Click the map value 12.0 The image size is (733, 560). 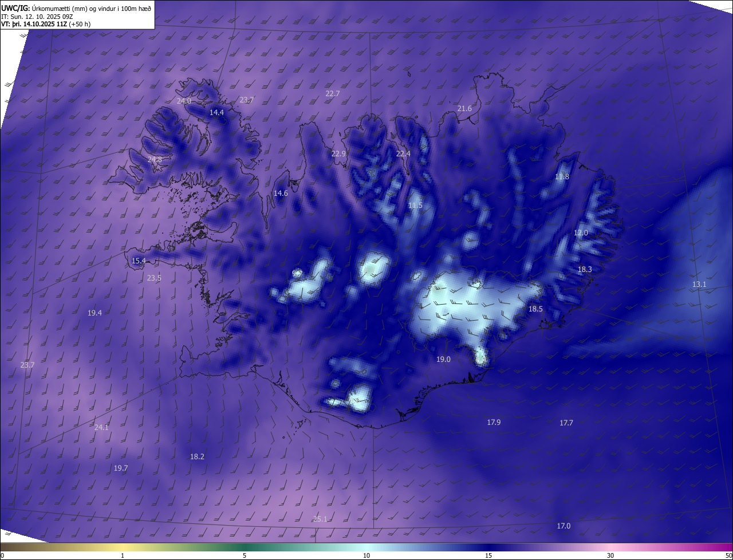(x=581, y=233)
